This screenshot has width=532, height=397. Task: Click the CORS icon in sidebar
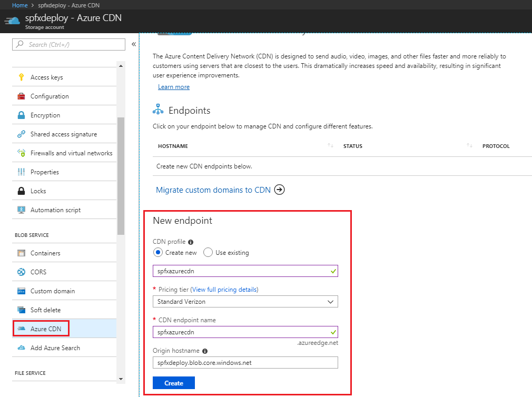coord(22,272)
